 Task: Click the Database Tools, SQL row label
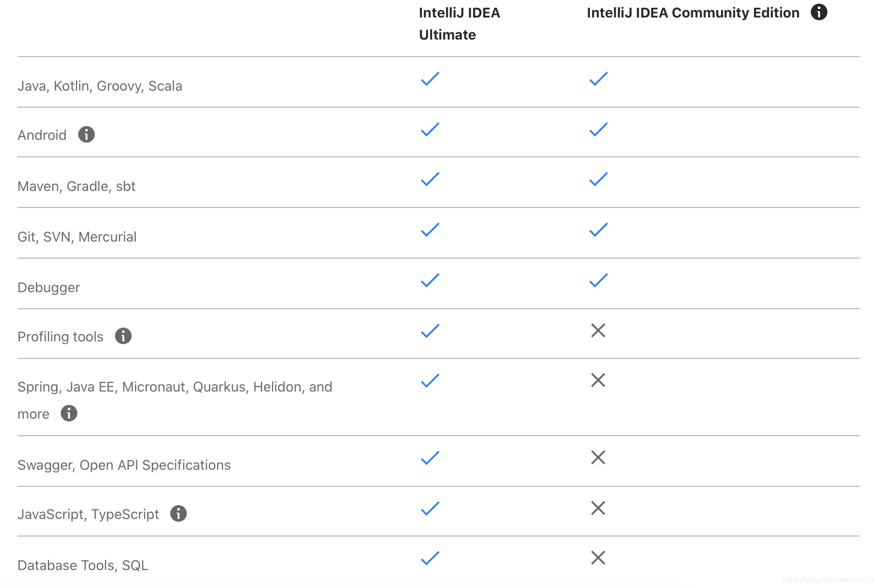tap(83, 565)
